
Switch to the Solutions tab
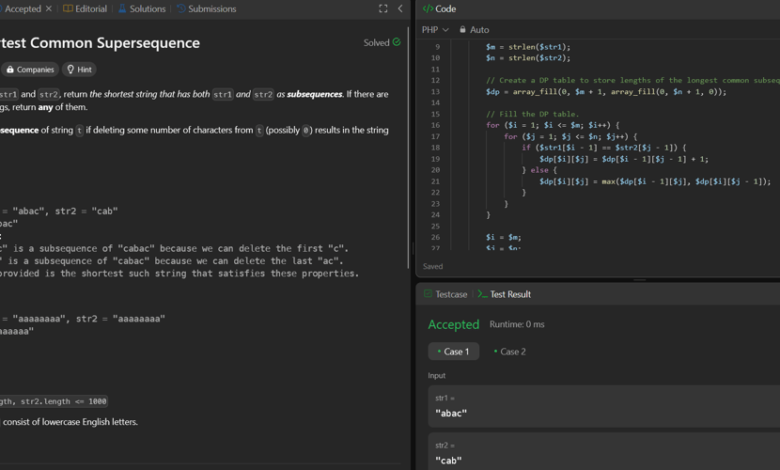pos(142,8)
